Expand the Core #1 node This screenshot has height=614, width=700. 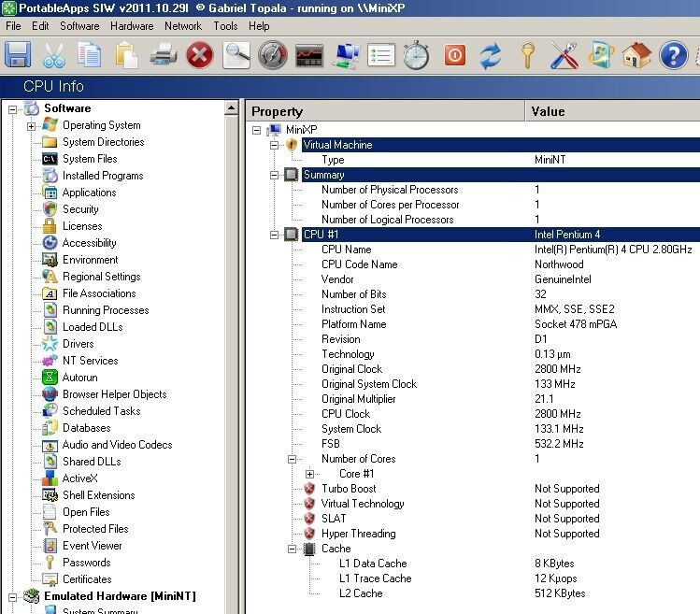click(310, 474)
